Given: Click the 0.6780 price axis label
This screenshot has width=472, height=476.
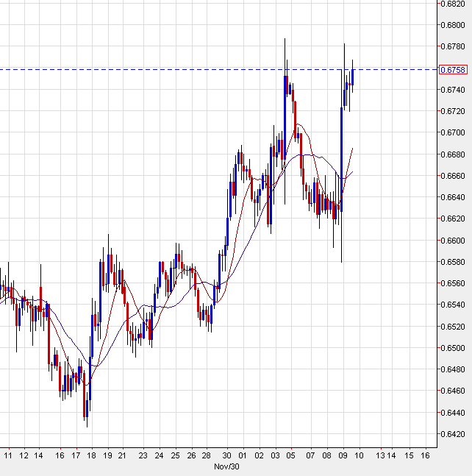Looking at the screenshot, I should (453, 46).
